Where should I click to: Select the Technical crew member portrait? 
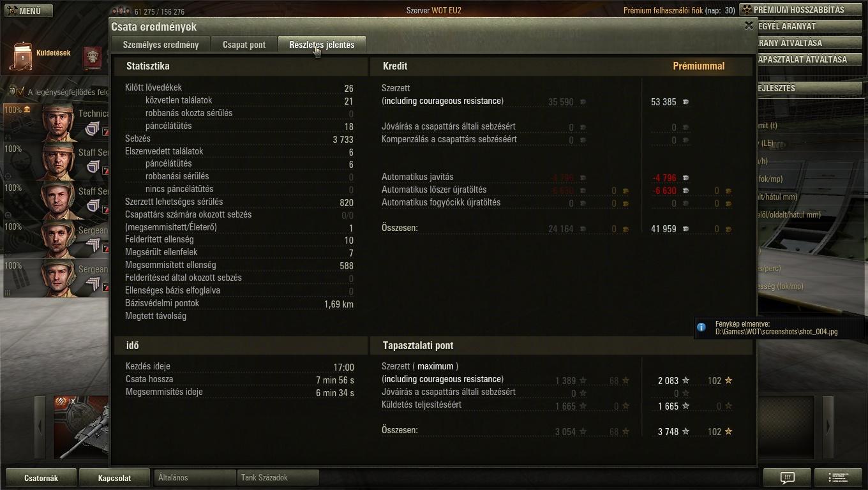[58, 121]
